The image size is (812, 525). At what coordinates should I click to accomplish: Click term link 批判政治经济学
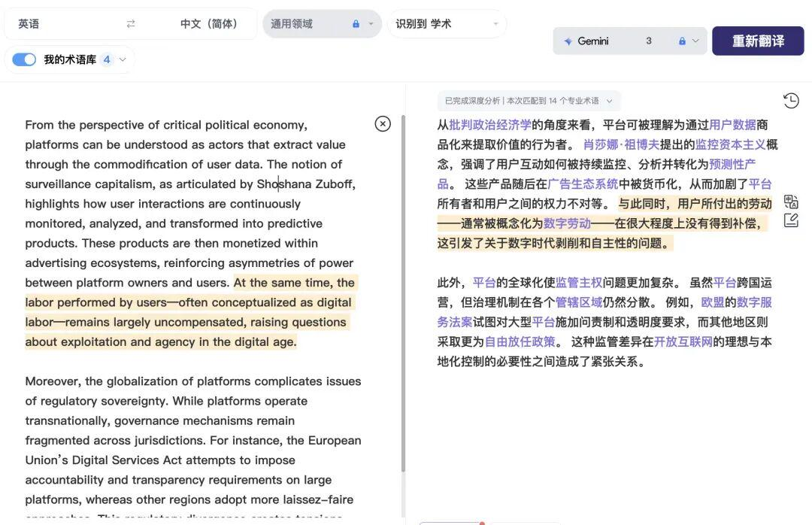point(490,125)
